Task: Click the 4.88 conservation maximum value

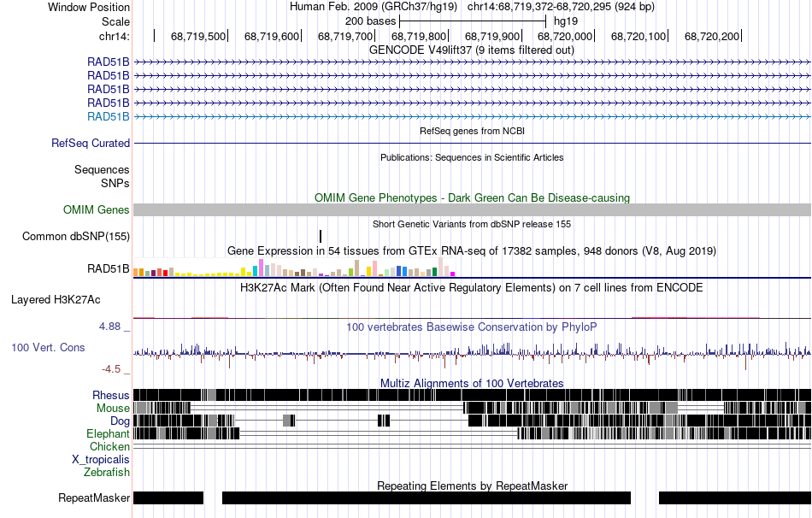Action: coord(109,327)
